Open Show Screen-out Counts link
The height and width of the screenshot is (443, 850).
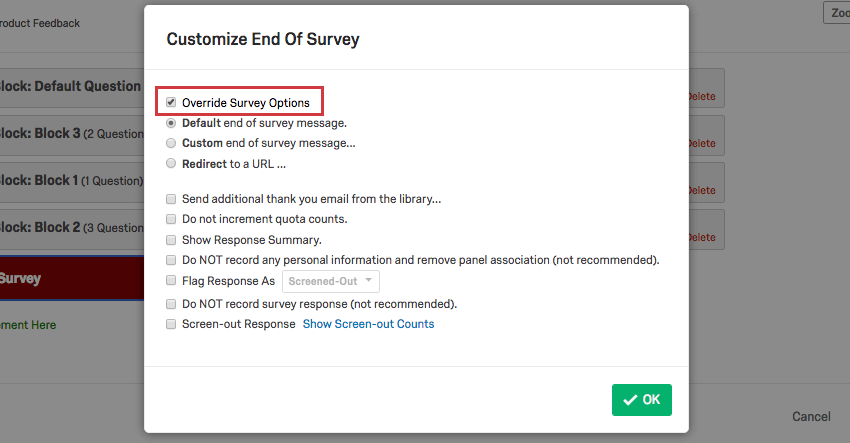(x=368, y=324)
